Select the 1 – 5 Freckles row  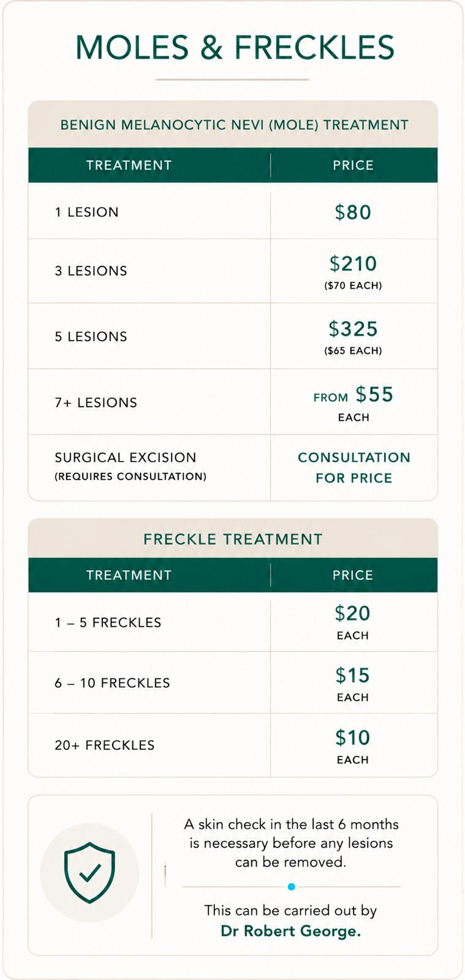tap(233, 622)
